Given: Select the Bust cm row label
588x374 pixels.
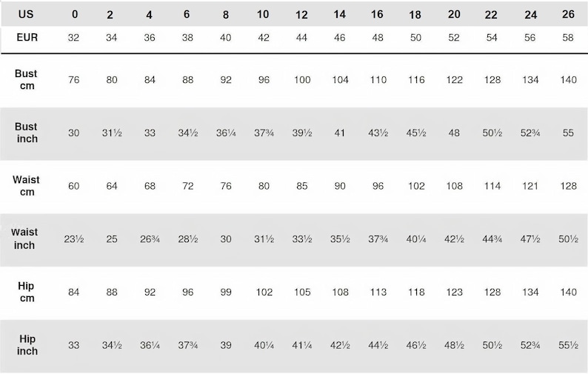Looking at the screenshot, I should click(x=26, y=79).
